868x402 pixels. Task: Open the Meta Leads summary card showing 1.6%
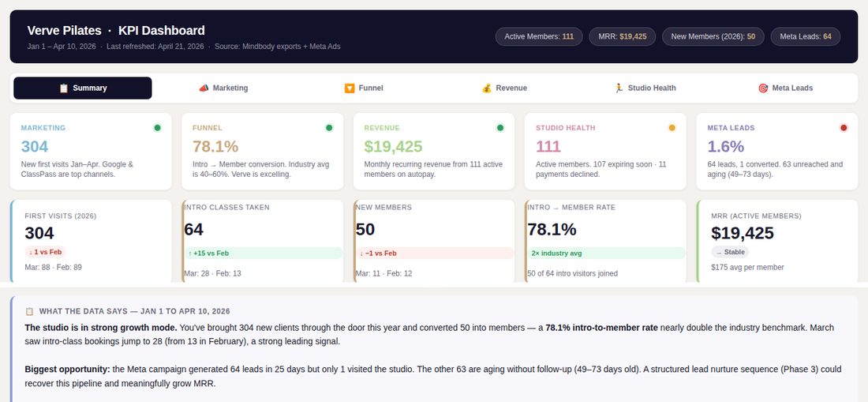tap(777, 152)
